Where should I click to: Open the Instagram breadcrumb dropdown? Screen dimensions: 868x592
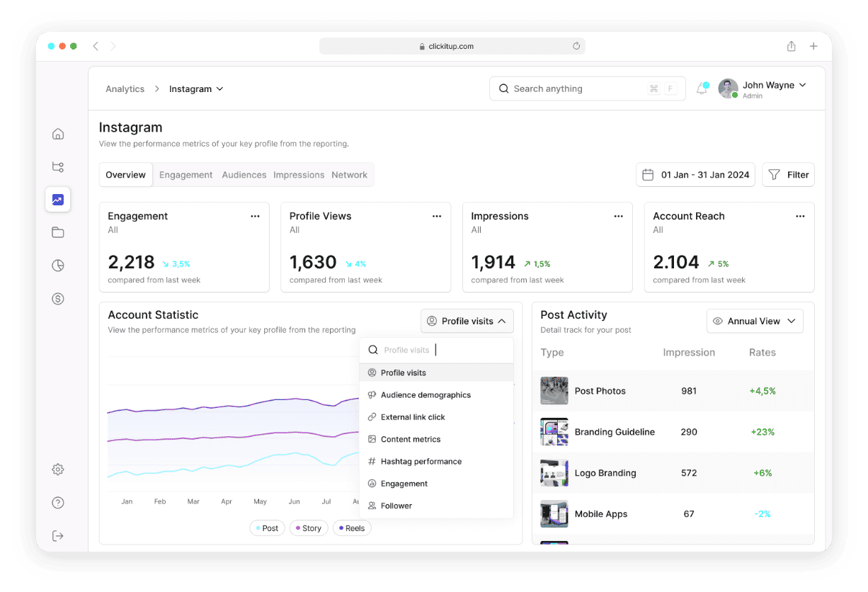pos(196,89)
